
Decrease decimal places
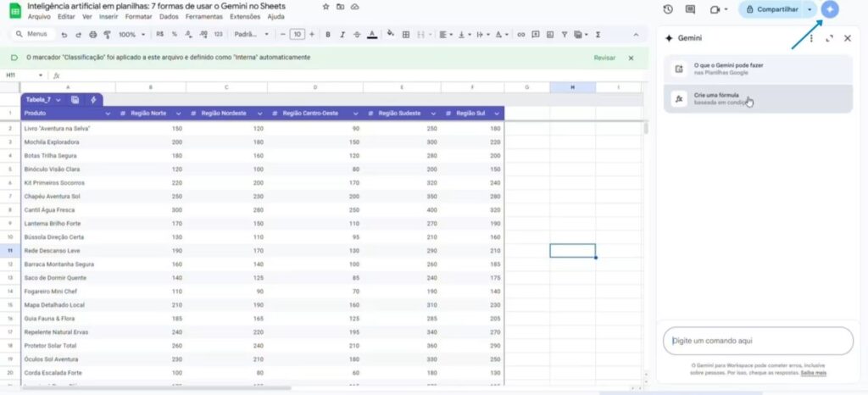point(188,34)
